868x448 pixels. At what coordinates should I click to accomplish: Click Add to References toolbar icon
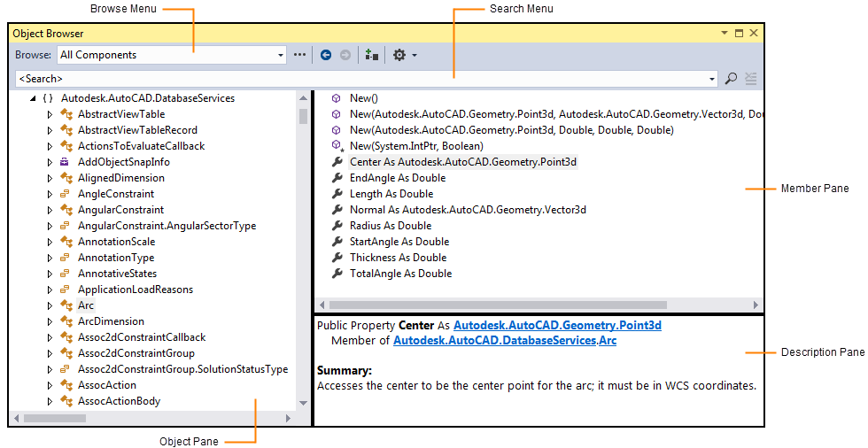371,55
